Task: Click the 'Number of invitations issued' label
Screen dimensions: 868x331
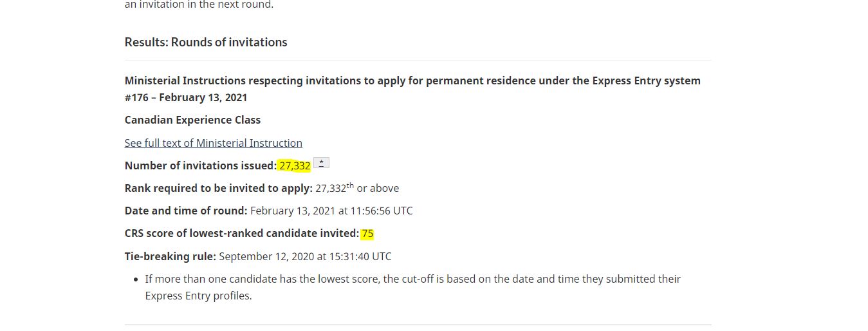Action: click(x=201, y=165)
